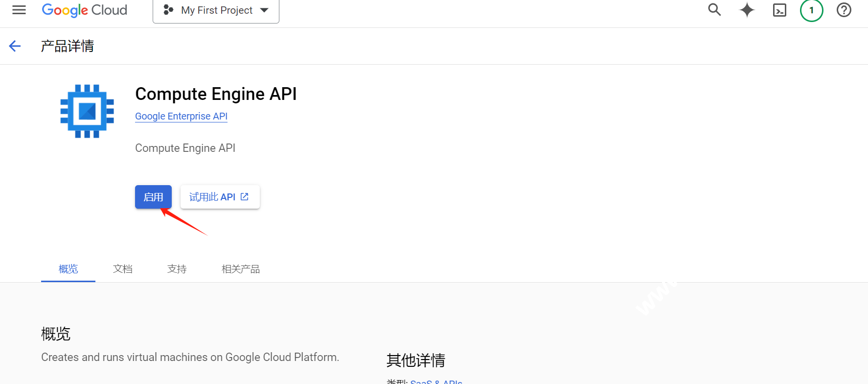Open the main navigation hamburger menu
This screenshot has width=868, height=384.
coord(19,10)
